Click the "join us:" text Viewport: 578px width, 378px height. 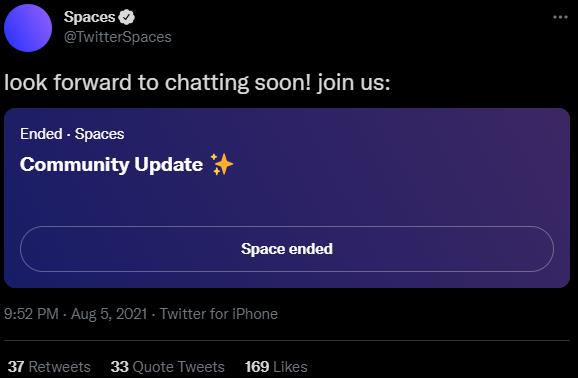[x=354, y=83]
